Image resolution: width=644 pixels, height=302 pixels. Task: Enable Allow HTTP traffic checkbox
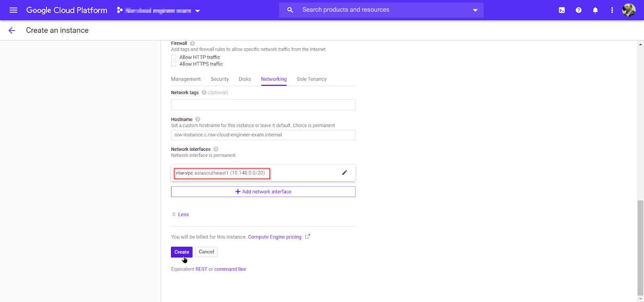click(173, 57)
